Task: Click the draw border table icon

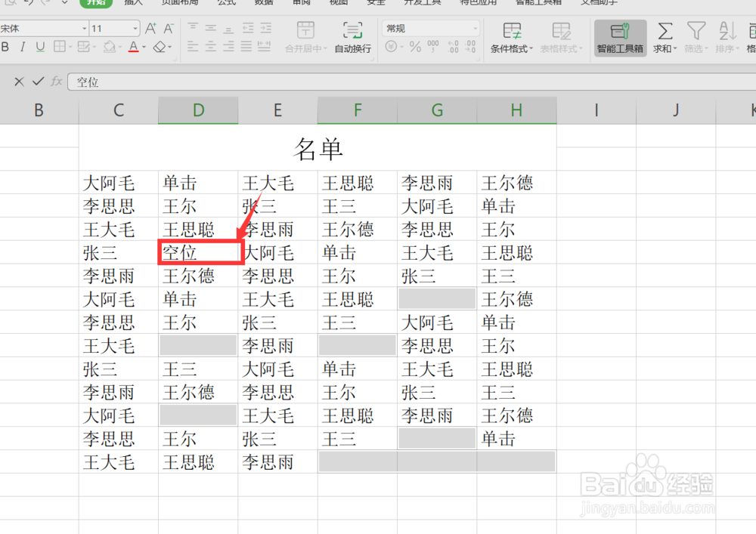Action: (83, 47)
